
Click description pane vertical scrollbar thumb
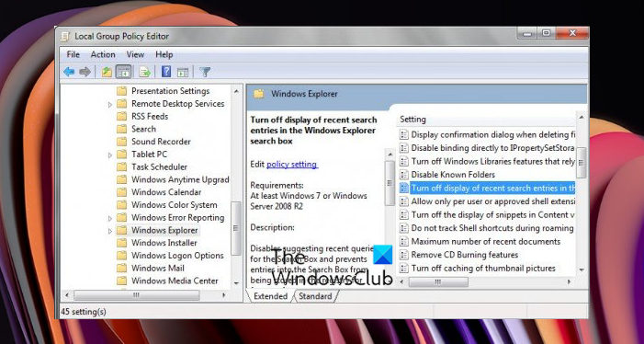coord(390,183)
